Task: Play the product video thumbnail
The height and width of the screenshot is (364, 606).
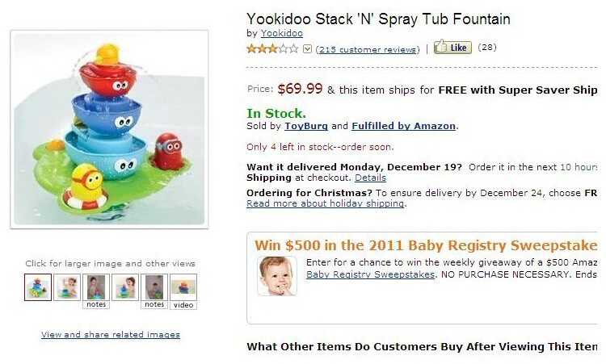Action: pos(183,288)
